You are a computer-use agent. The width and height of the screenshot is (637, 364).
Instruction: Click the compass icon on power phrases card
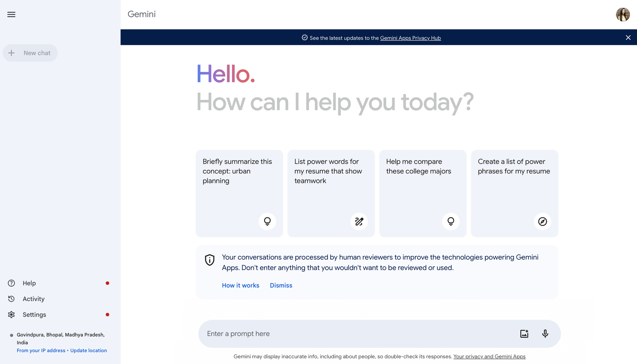[542, 221]
